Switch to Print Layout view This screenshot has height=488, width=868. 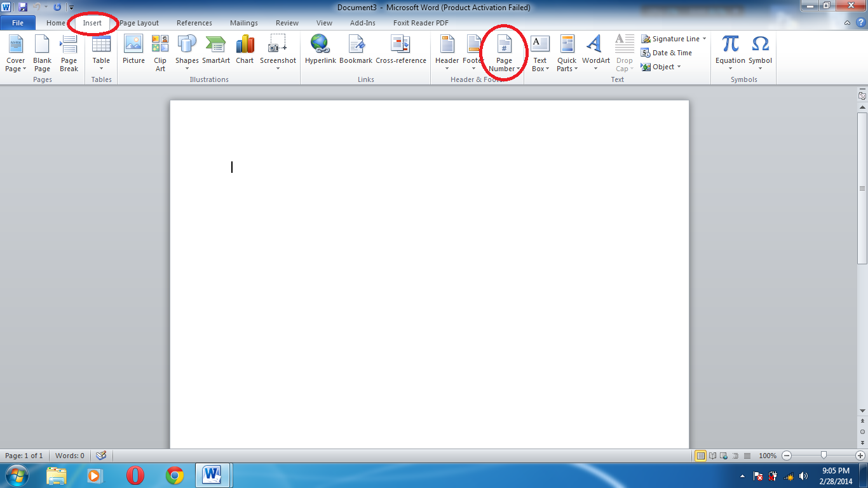(x=701, y=456)
